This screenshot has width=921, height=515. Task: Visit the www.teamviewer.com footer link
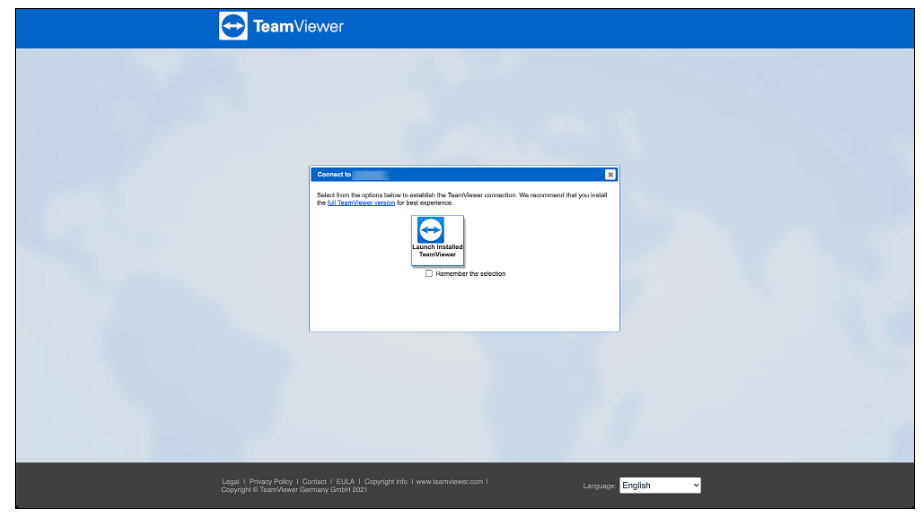pos(450,482)
